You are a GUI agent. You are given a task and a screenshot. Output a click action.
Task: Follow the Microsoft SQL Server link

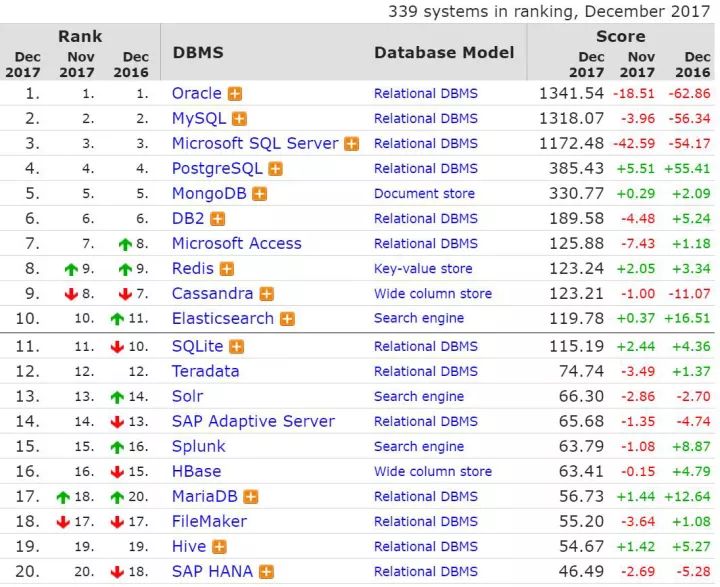(x=255, y=143)
